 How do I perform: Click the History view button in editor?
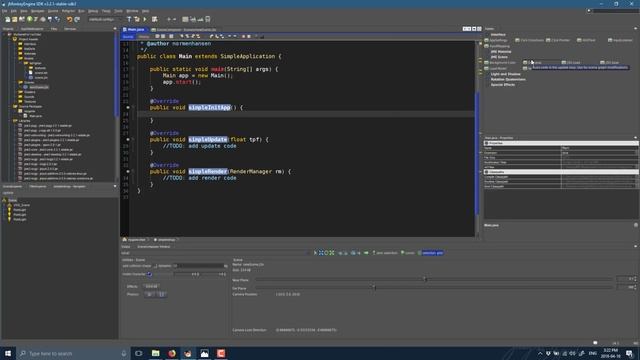(x=144, y=36)
